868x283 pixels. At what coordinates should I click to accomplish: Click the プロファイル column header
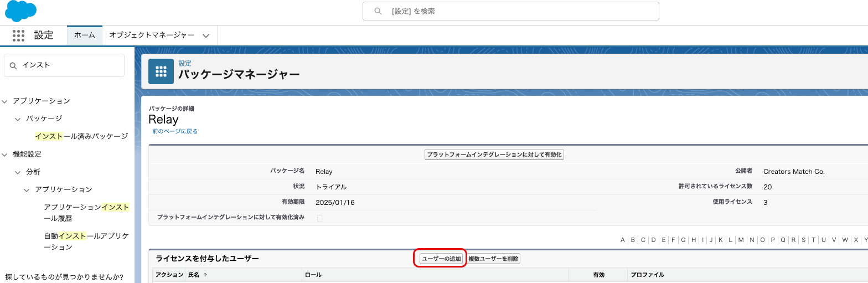648,275
